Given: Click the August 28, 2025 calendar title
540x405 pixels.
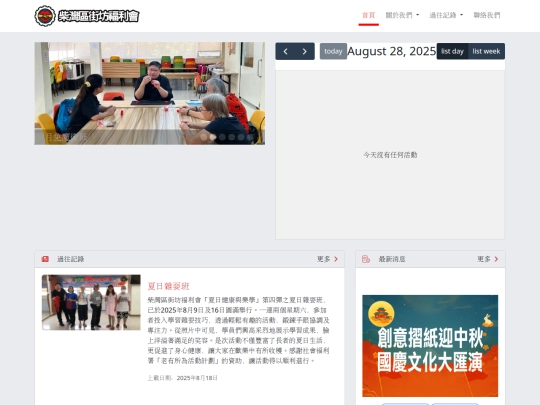Looking at the screenshot, I should coord(392,51).
